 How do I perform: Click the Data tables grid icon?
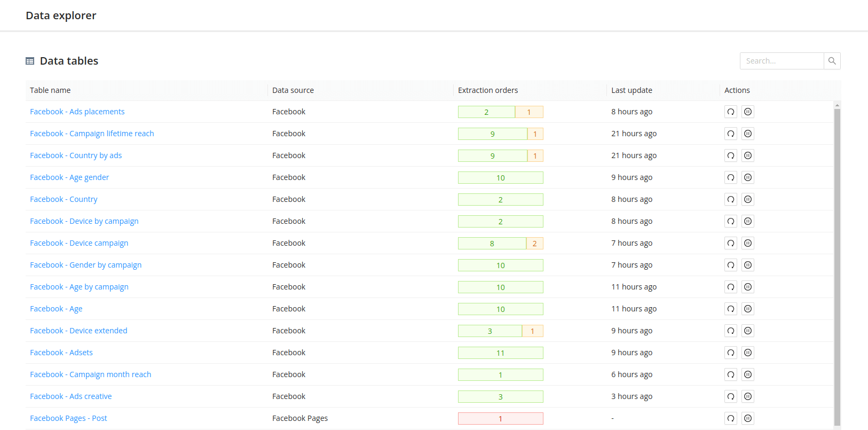(30, 61)
